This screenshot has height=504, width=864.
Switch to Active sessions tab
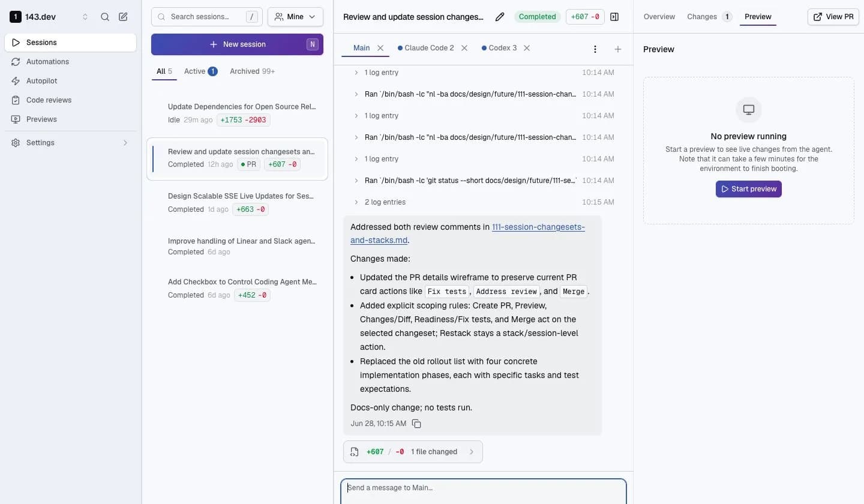[x=200, y=71]
